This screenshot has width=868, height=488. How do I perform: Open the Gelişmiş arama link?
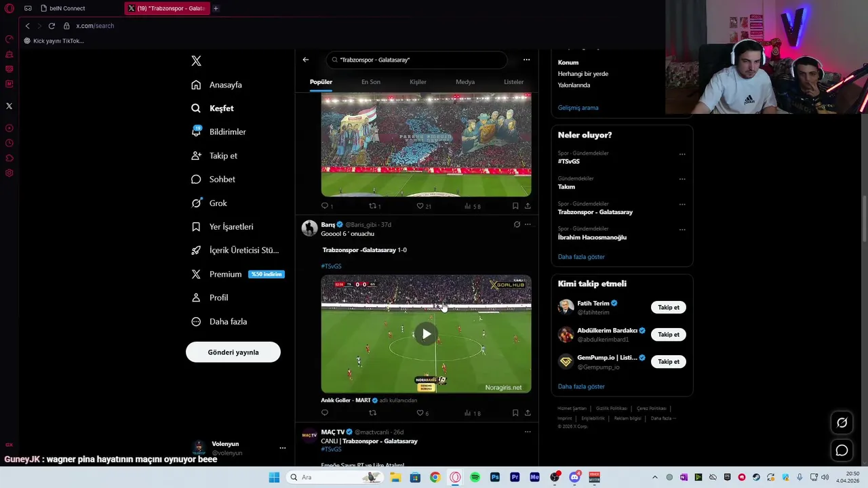pos(578,108)
